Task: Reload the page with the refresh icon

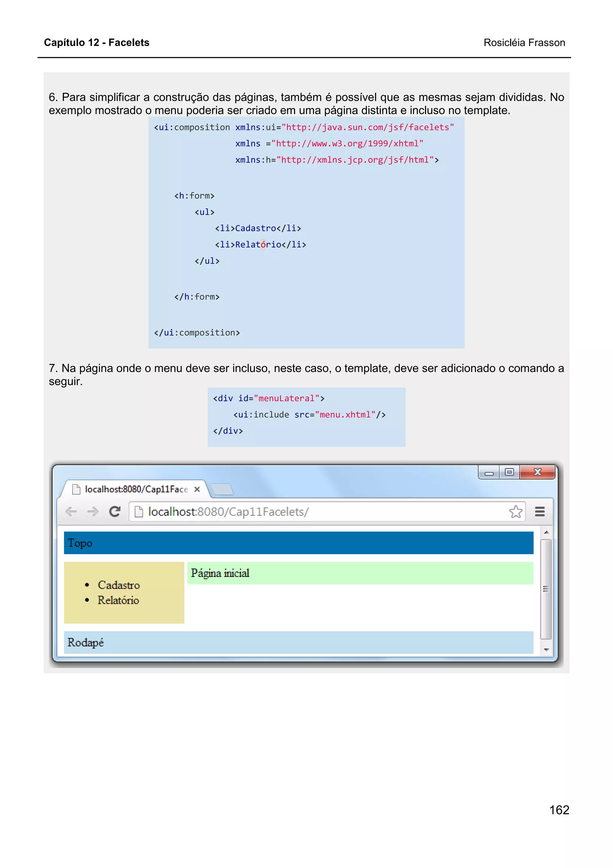Action: [114, 512]
